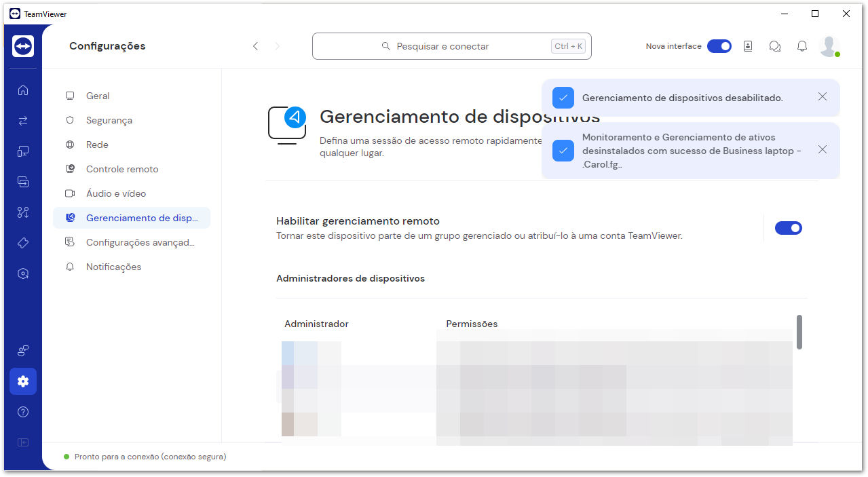Viewport: 868px width, 477px height.
Task: Show notifications via the bell icon
Action: 801,45
